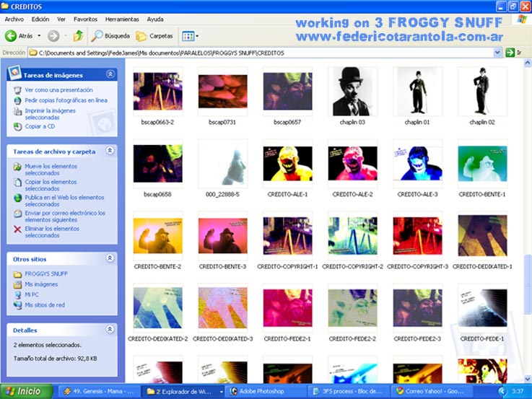Open the Herramientas menu
This screenshot has width=532, height=399.
tap(122, 19)
